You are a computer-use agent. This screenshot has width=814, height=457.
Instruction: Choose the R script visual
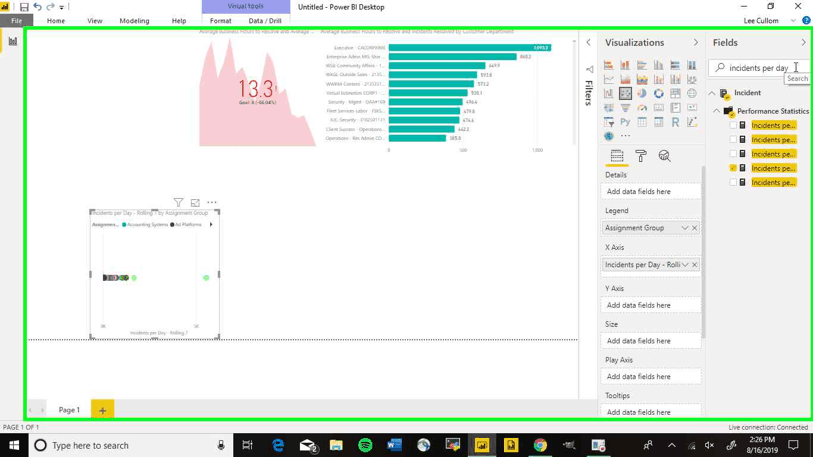point(675,122)
